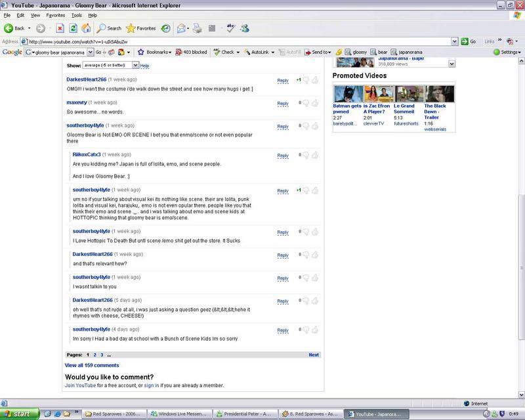Refresh the page with the Refresh icon
525x420 pixels.
tap(73, 28)
